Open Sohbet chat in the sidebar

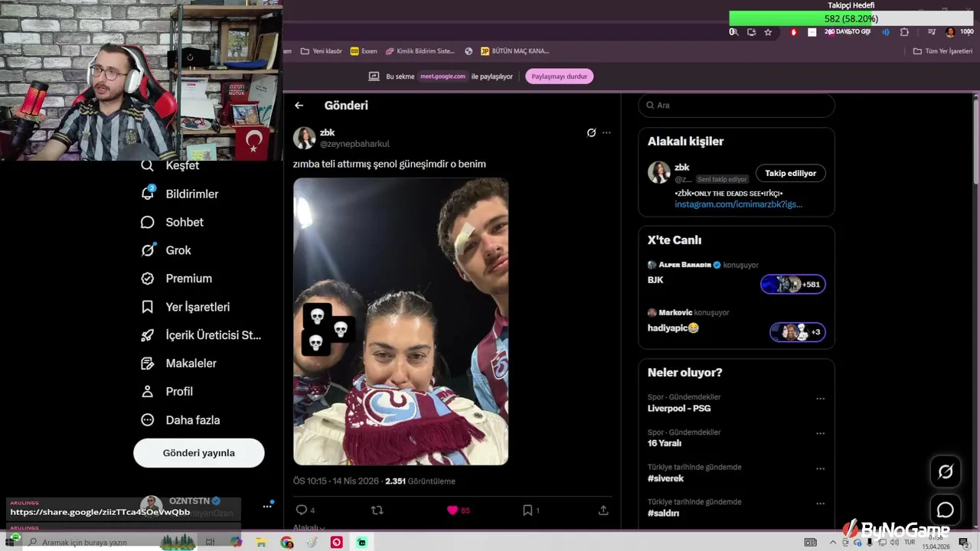tap(172, 223)
